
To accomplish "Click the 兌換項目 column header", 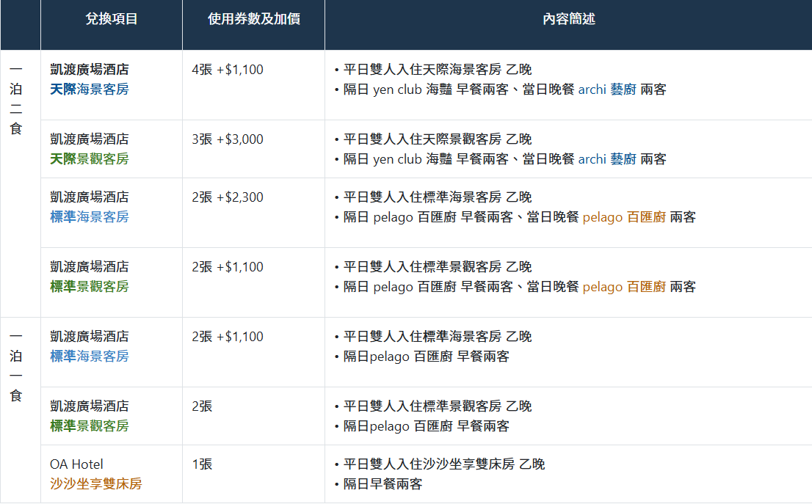I will 112,19.
